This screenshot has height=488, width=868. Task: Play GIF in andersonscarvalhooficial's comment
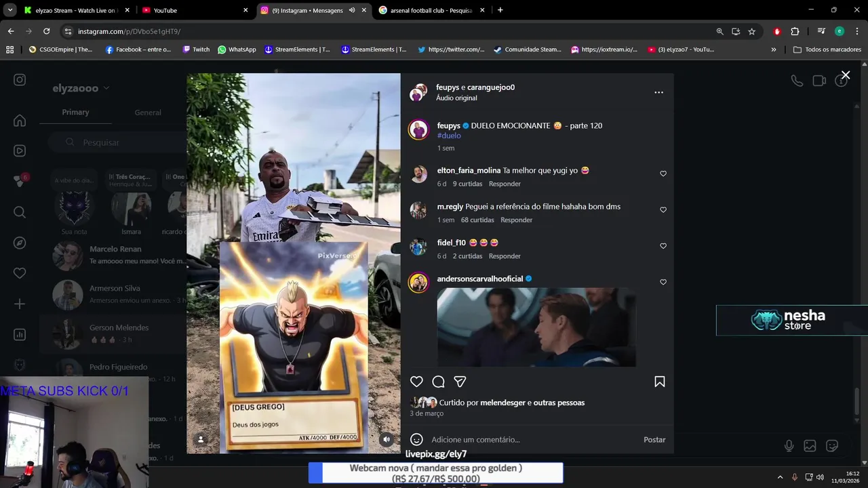536,327
